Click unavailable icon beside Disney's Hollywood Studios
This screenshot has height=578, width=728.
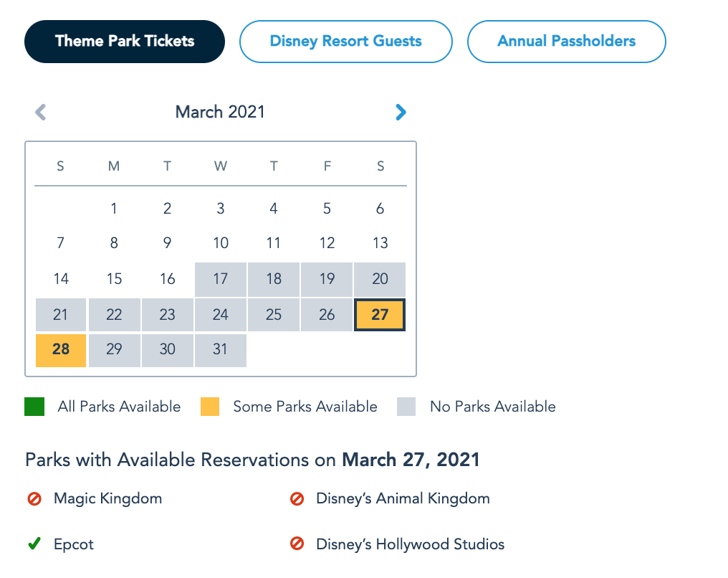[297, 544]
